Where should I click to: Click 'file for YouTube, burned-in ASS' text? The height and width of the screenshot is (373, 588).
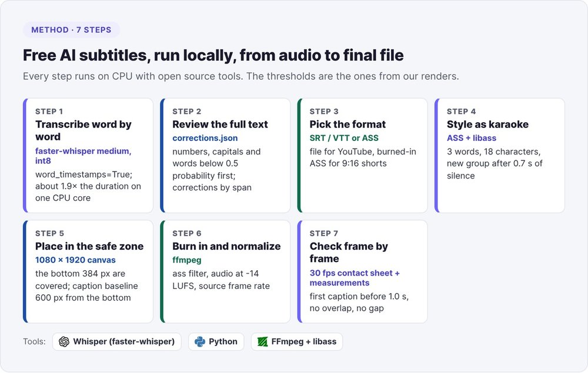coord(363,157)
